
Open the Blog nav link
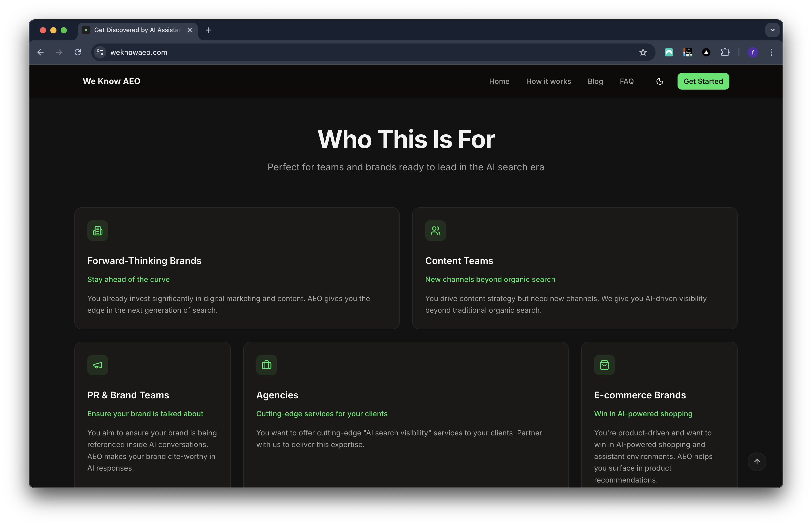click(595, 81)
